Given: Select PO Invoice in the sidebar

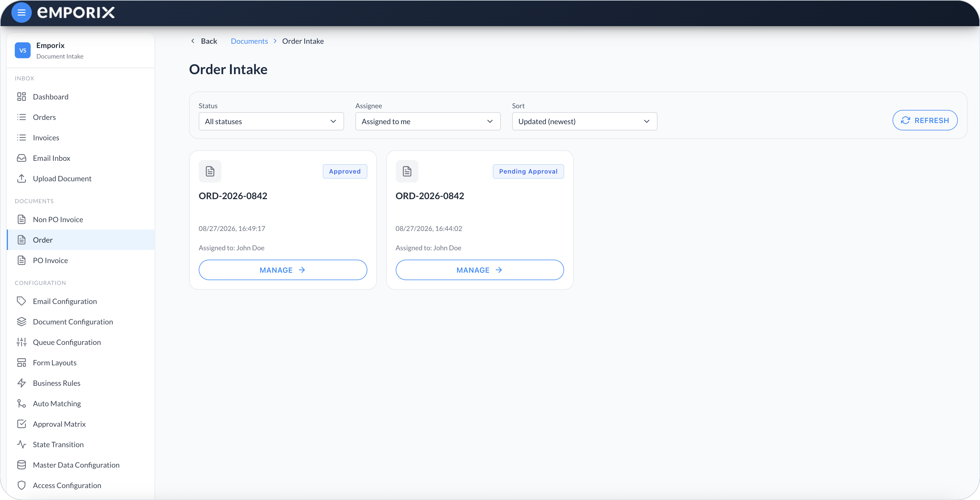Looking at the screenshot, I should (81, 261).
